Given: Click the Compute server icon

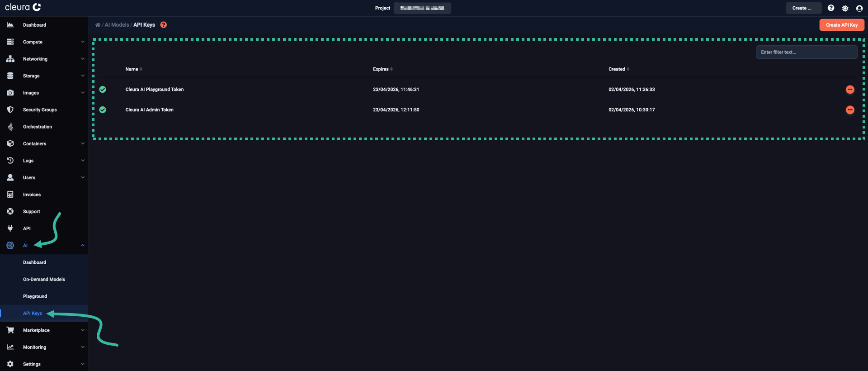Looking at the screenshot, I should tap(10, 42).
